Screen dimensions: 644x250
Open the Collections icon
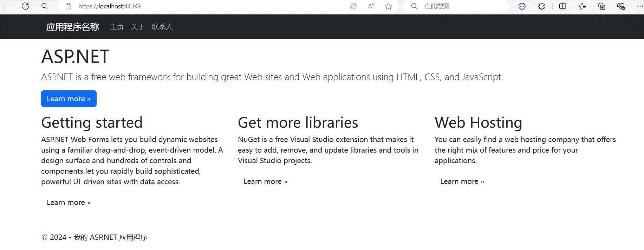pyautogui.click(x=601, y=6)
